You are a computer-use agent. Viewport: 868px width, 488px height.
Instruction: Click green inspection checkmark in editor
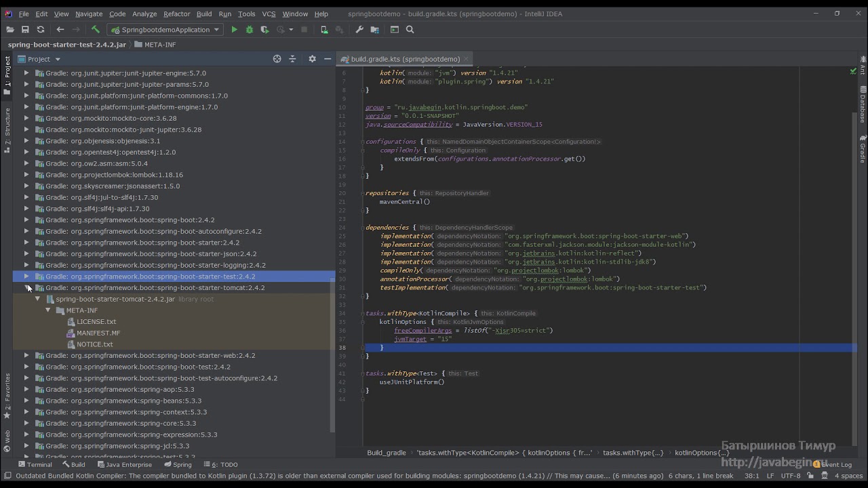[x=853, y=70]
